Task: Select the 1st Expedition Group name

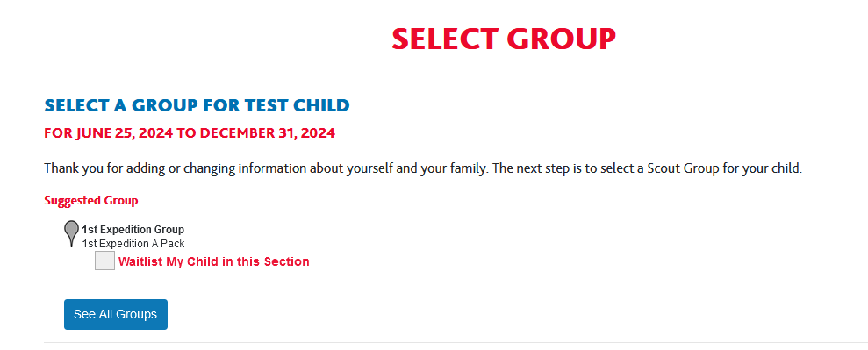Action: click(x=133, y=230)
